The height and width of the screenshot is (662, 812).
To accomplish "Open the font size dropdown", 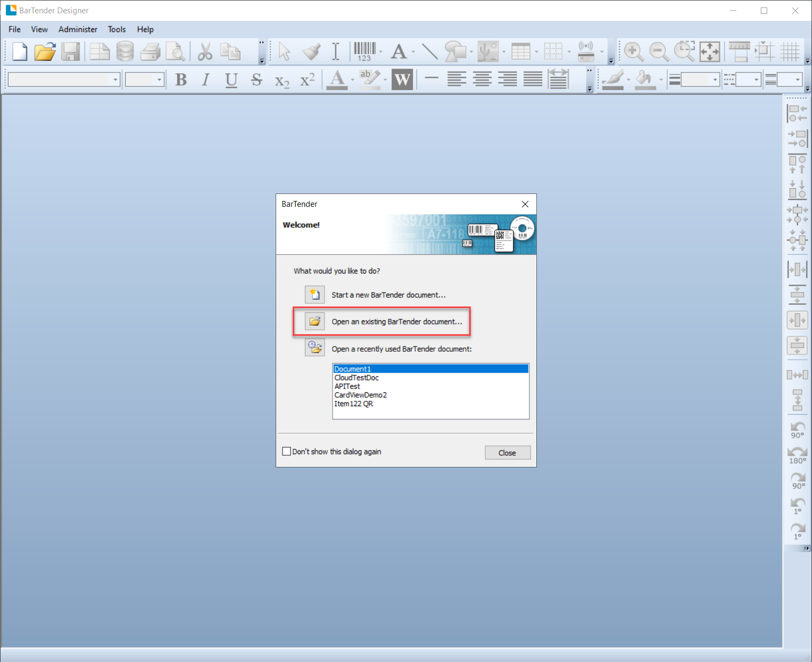I will point(159,80).
